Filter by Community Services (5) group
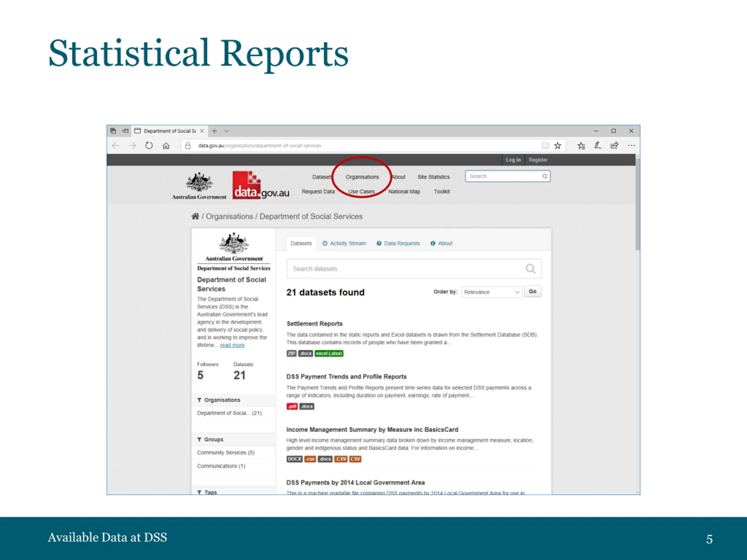Image resolution: width=747 pixels, height=560 pixels. tap(226, 453)
